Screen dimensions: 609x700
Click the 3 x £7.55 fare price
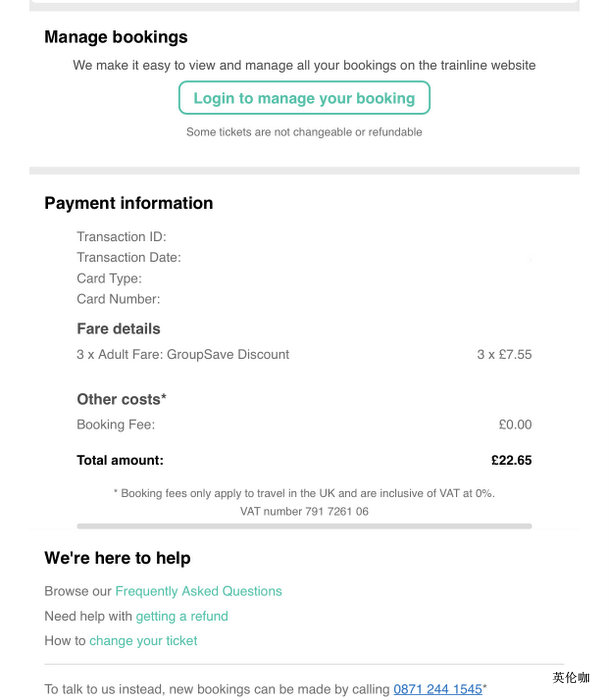504,354
